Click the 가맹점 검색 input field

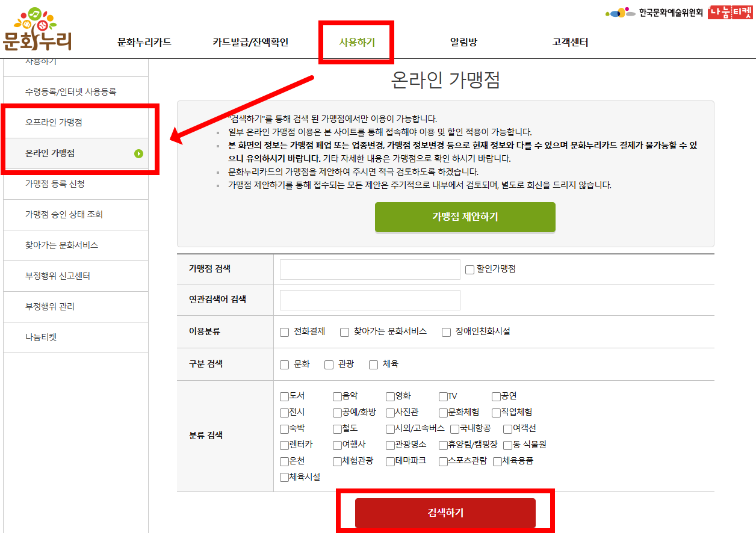click(x=369, y=270)
